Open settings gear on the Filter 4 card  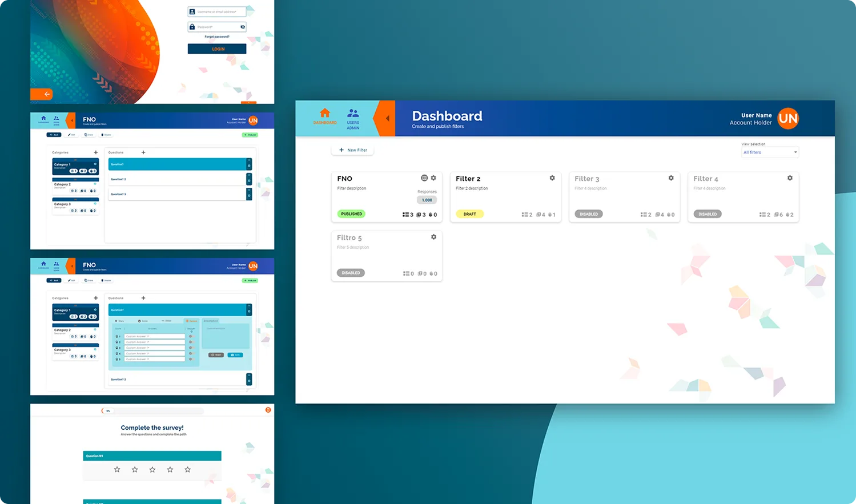coord(790,178)
